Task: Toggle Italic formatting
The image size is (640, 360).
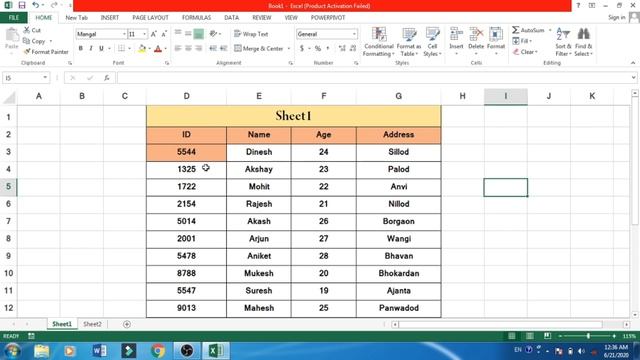Action: click(x=91, y=49)
